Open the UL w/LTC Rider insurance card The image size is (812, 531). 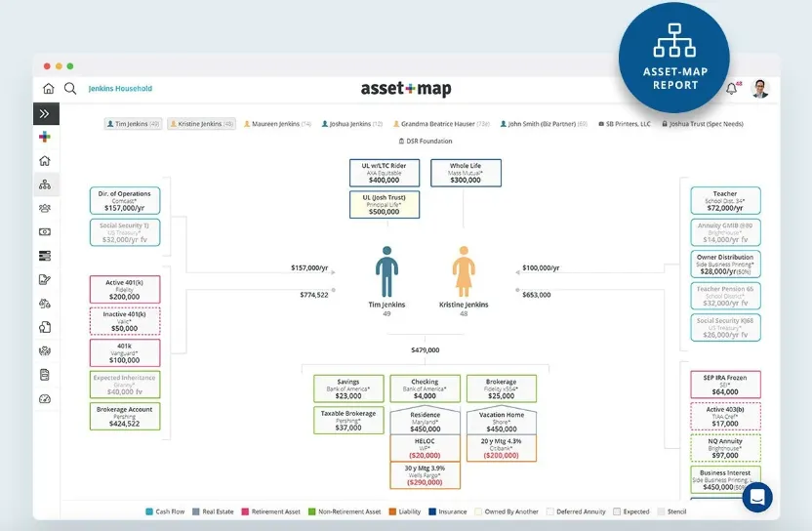pyautogui.click(x=385, y=173)
